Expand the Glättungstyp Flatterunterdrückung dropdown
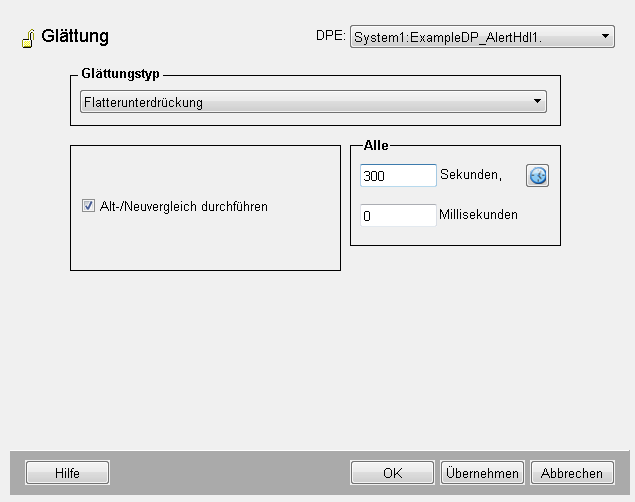The height and width of the screenshot is (502, 635). point(313,102)
